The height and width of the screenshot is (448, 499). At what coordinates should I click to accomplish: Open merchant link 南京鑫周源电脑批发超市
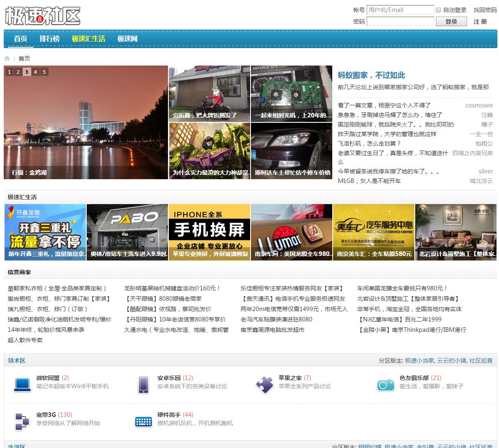pos(273,330)
